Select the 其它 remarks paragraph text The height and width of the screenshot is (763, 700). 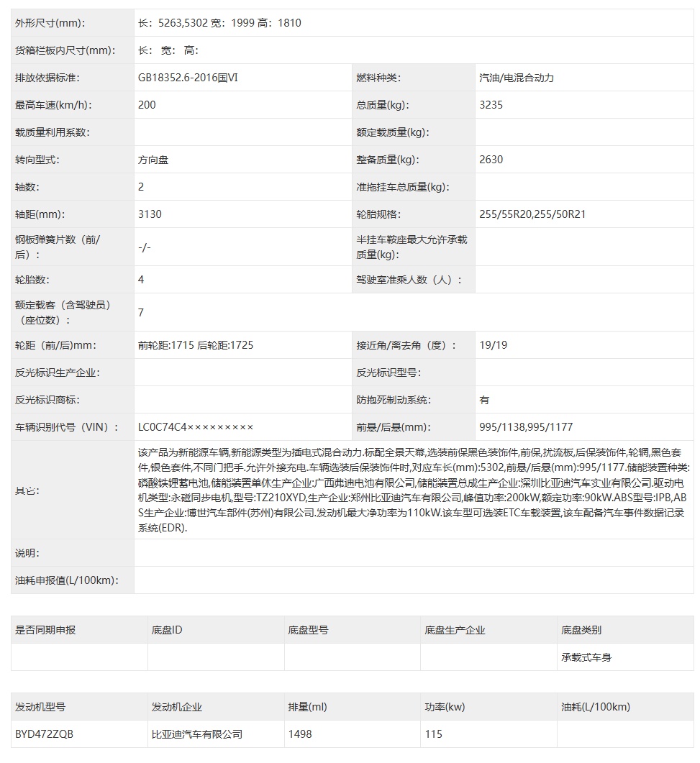pyautogui.click(x=414, y=490)
